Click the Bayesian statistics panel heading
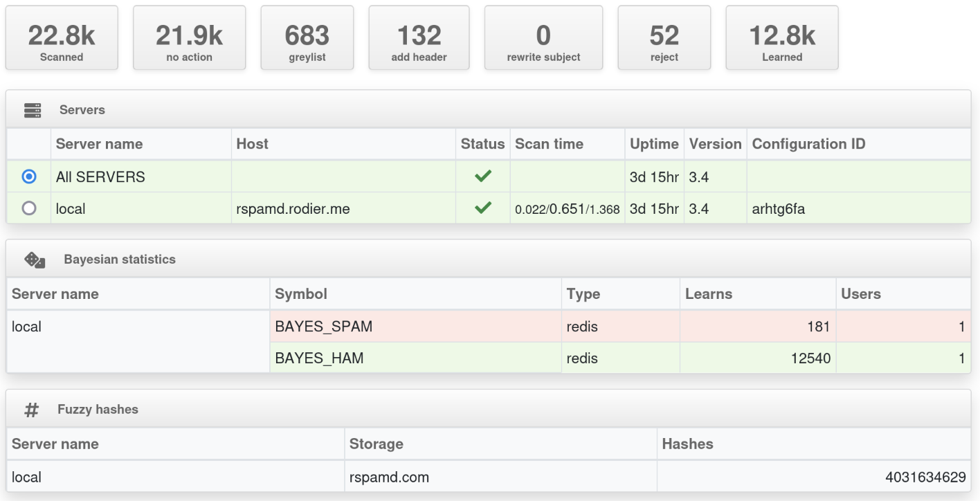Screen dimensions: 980x501 (x=120, y=259)
